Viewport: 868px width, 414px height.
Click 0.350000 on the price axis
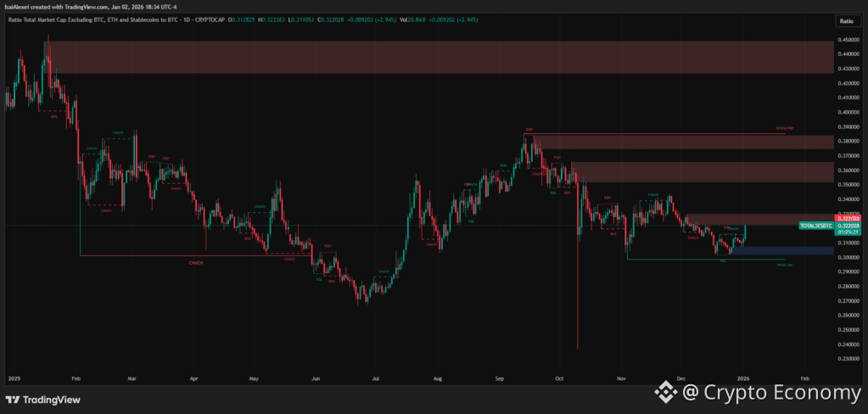[x=848, y=184]
